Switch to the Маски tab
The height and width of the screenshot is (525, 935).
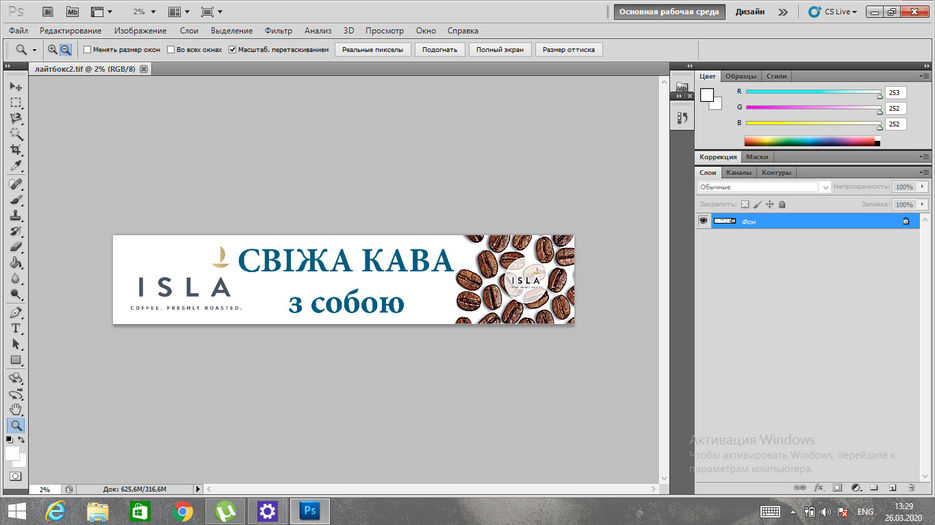click(x=757, y=157)
